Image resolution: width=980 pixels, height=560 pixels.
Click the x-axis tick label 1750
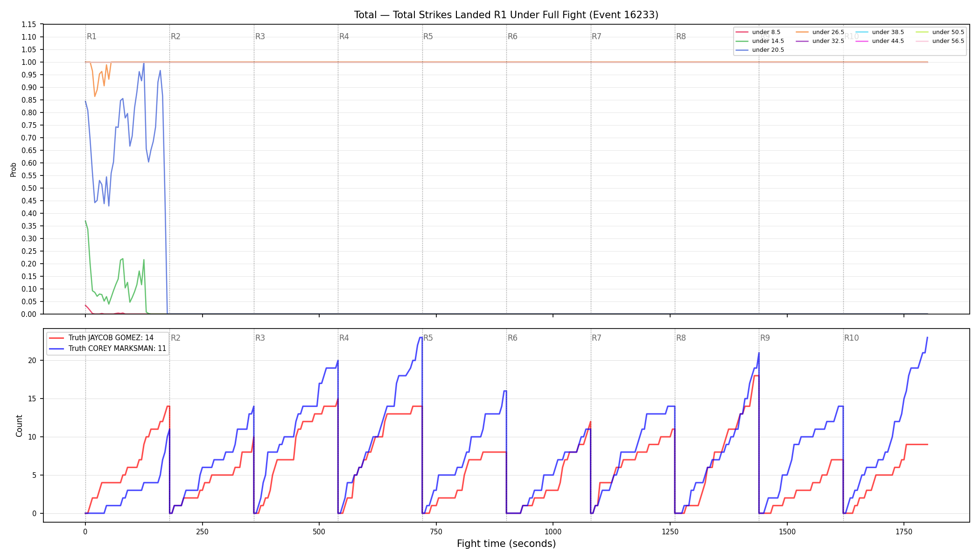(x=904, y=532)
